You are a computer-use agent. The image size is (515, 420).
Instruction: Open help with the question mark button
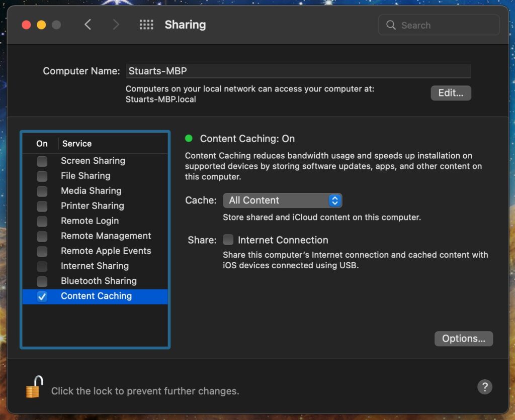tap(485, 387)
